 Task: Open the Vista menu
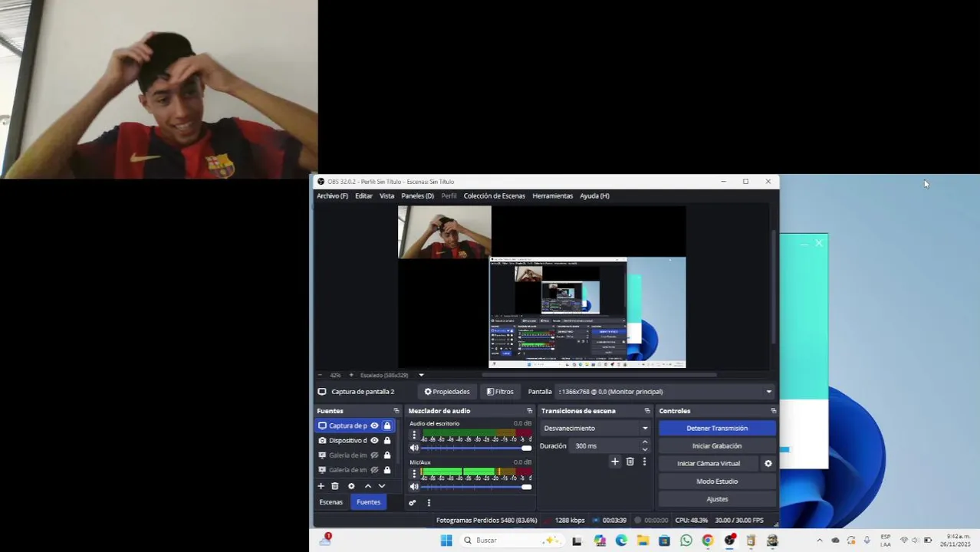coord(386,195)
